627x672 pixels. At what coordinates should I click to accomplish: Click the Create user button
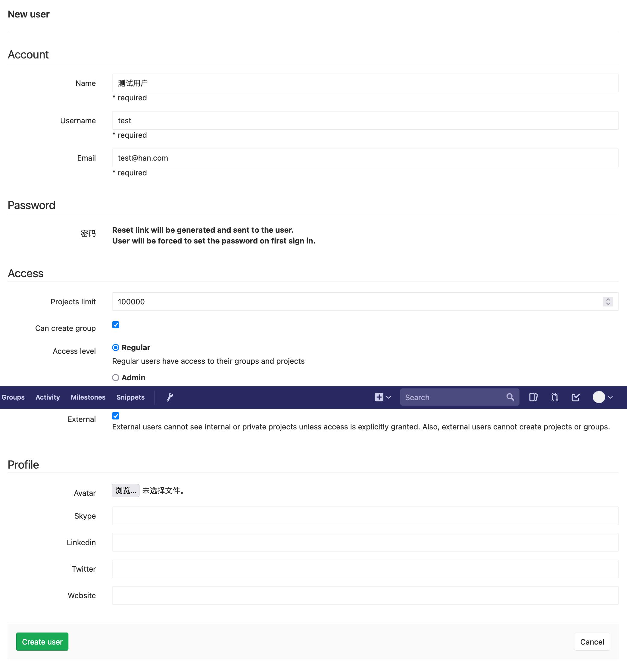(x=42, y=641)
